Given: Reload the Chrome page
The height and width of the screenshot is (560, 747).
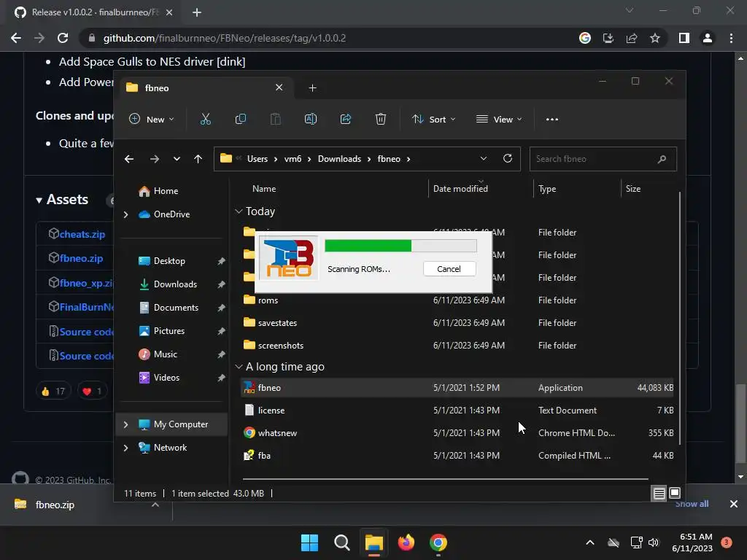Looking at the screenshot, I should pos(63,38).
